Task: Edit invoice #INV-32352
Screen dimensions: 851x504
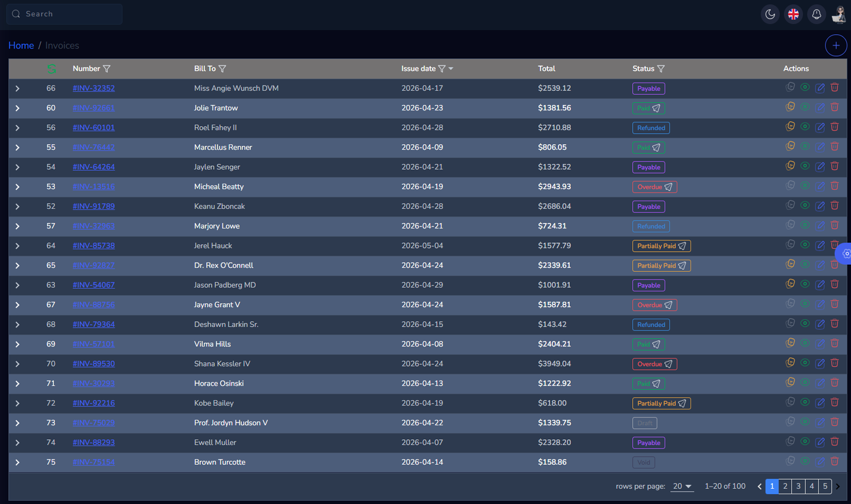Action: [820, 88]
